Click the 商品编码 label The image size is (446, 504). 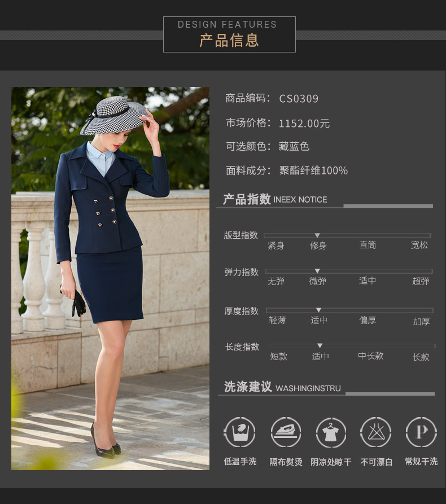coord(248,98)
